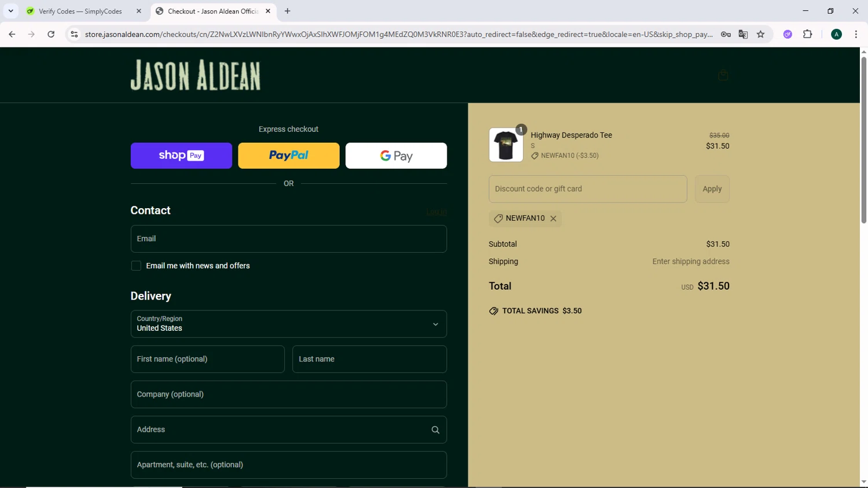
Task: Click the NEWFAN10 discount tag icon under product
Action: coord(535,156)
